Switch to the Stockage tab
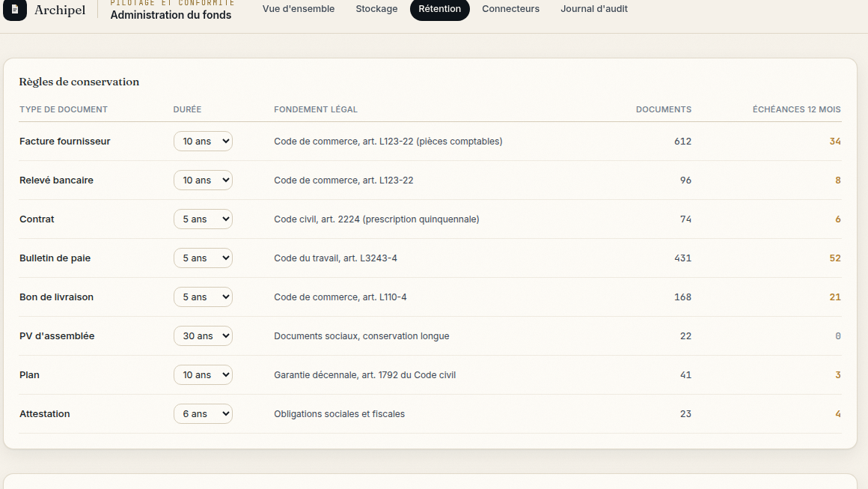 point(376,9)
